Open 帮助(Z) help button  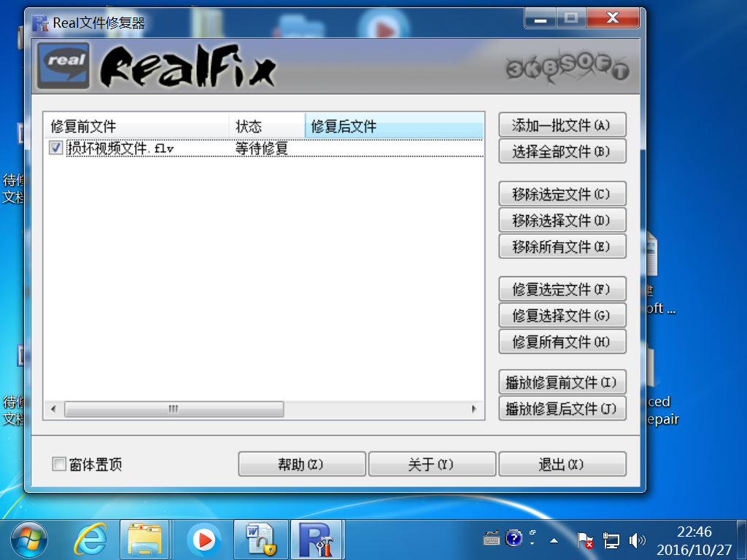point(302,464)
